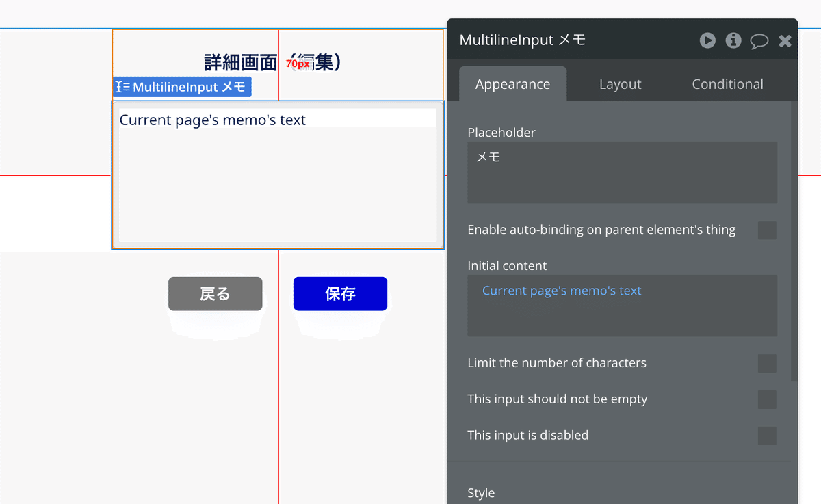
Task: Check This input is disabled
Action: coord(767,436)
